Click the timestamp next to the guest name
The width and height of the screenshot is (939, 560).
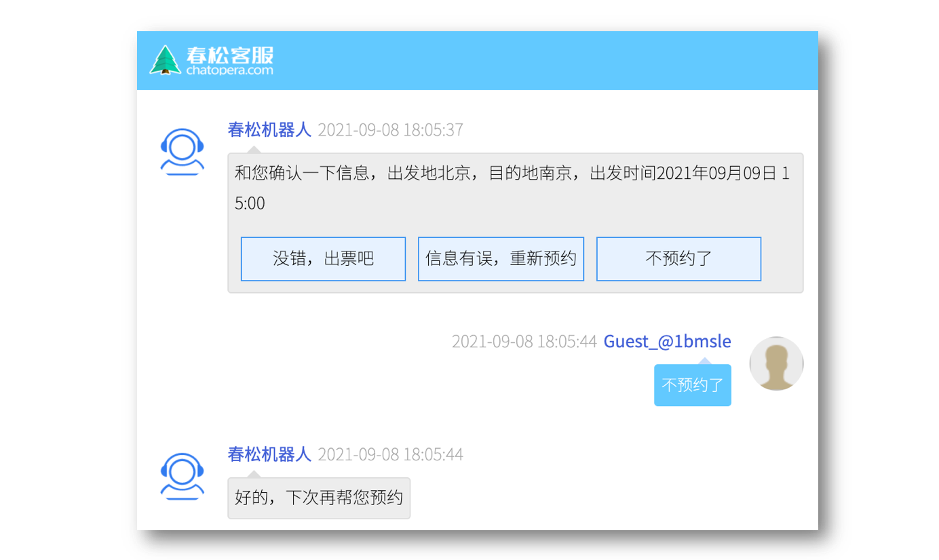click(524, 341)
